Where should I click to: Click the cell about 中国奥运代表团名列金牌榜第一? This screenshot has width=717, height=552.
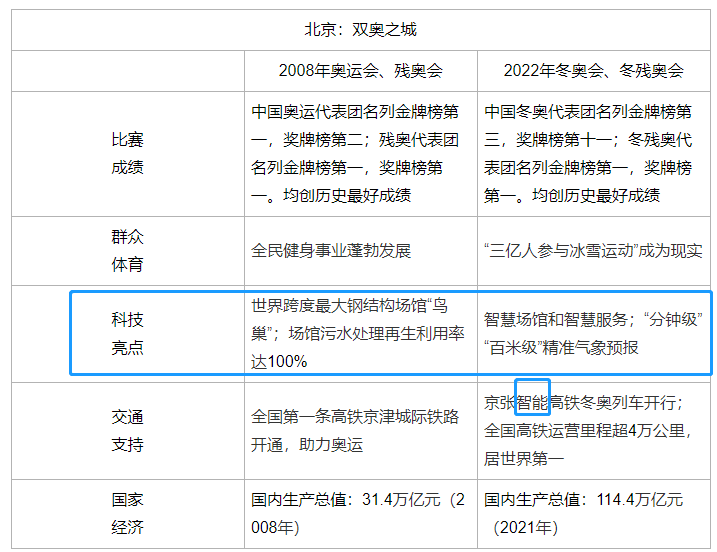(x=361, y=154)
